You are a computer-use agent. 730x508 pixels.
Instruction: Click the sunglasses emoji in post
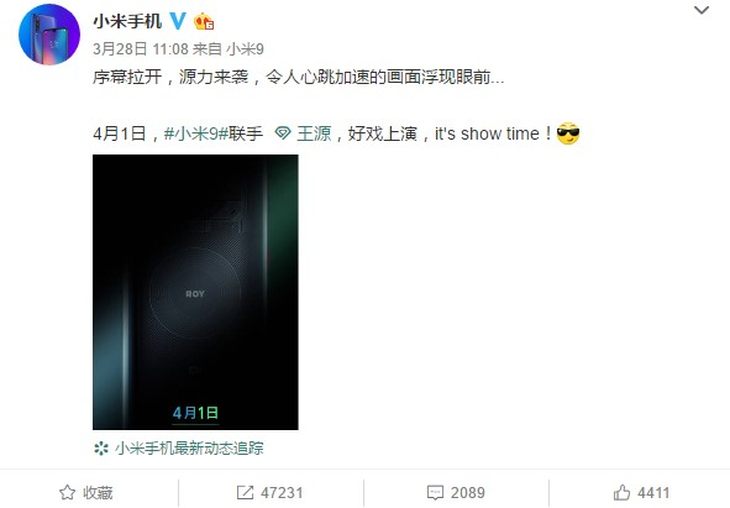click(x=568, y=134)
